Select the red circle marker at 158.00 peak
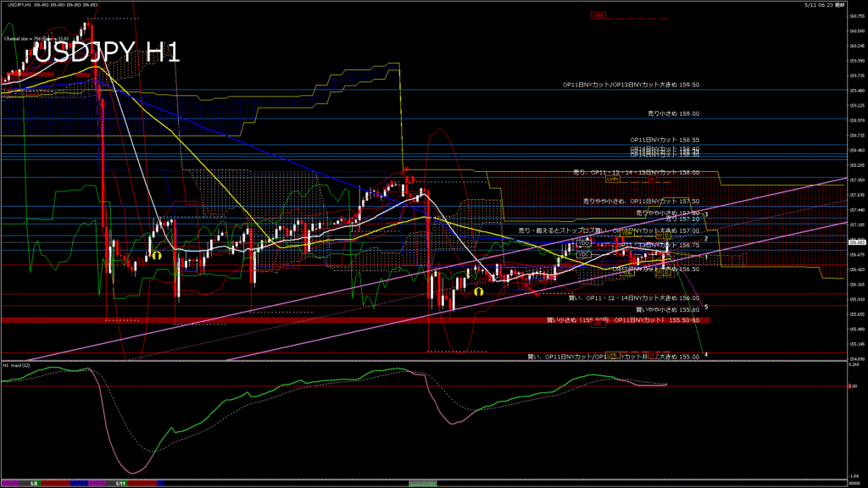This screenshot has width=868, height=488. pyautogui.click(x=410, y=179)
